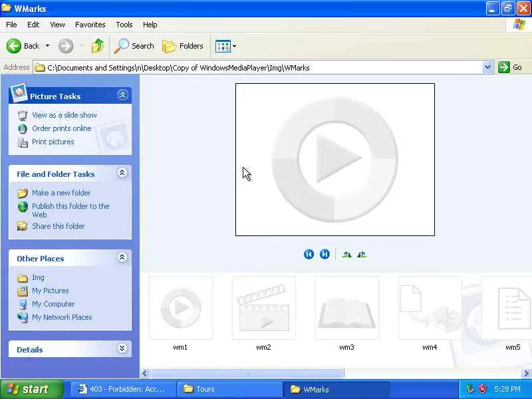This screenshot has height=399, width=532.
Task: Open the Img folder link
Action: point(38,277)
